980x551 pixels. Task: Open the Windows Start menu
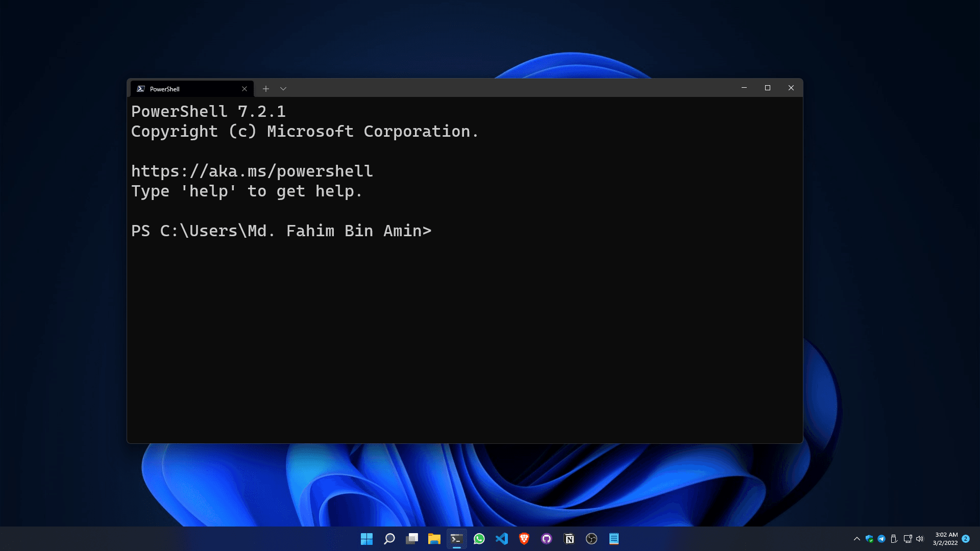[366, 539]
